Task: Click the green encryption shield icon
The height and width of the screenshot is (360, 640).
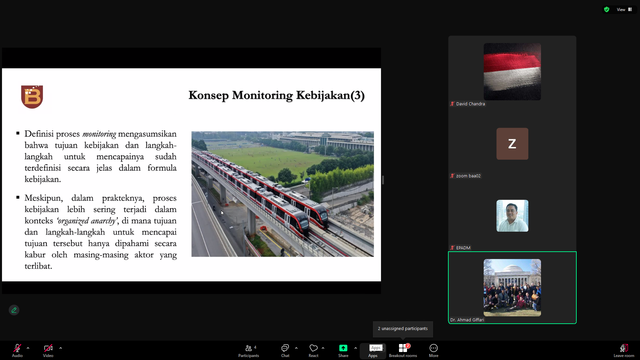Action: [x=607, y=9]
